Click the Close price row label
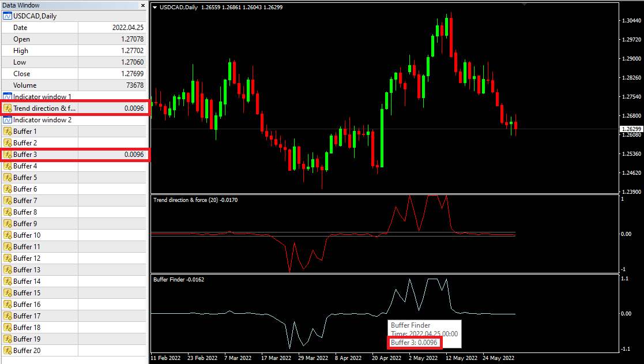The image size is (644, 364). pos(22,74)
